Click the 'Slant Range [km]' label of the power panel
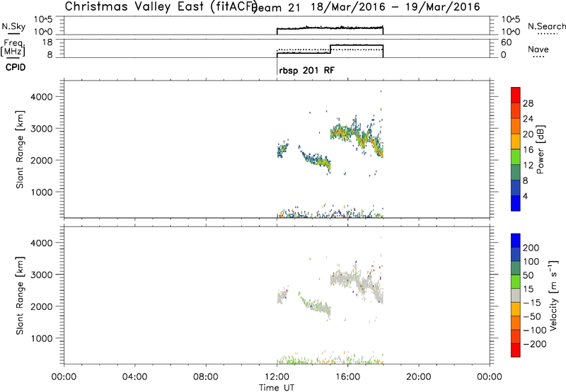The height and width of the screenshot is (392, 566). (20, 149)
